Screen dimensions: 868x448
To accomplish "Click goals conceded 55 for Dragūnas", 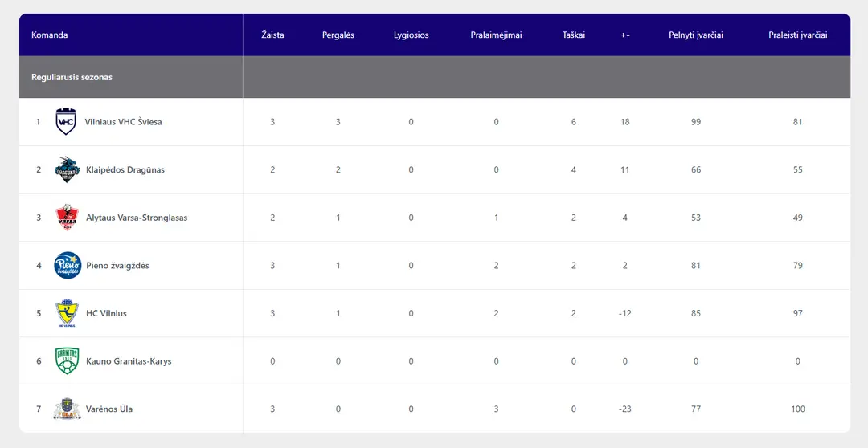I will (x=798, y=169).
